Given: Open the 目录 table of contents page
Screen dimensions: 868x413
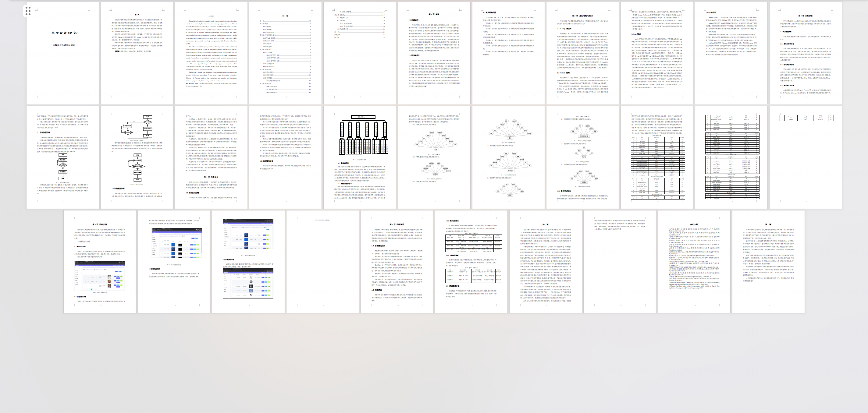Looking at the screenshot, I should (285, 53).
